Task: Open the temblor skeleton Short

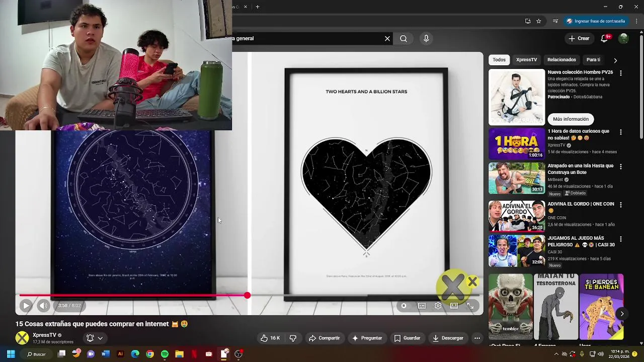Action: click(x=511, y=307)
